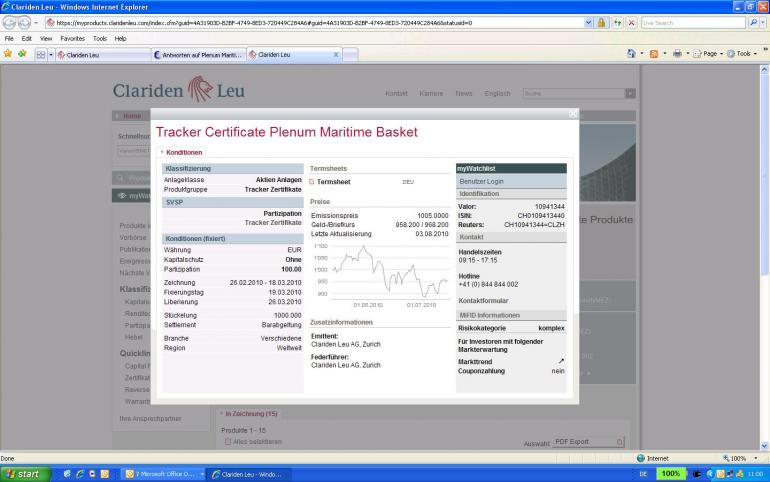Tick the Alles selektieren checkbox

(x=227, y=442)
